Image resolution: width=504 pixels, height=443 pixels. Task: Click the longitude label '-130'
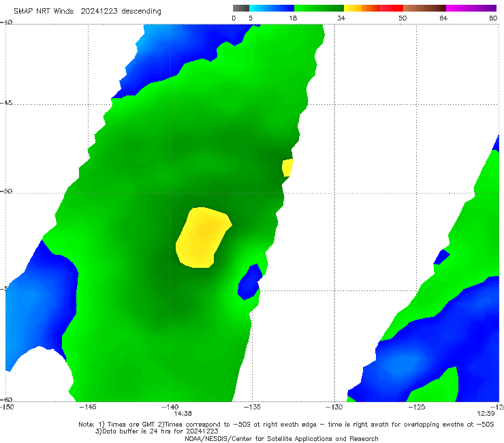click(334, 407)
